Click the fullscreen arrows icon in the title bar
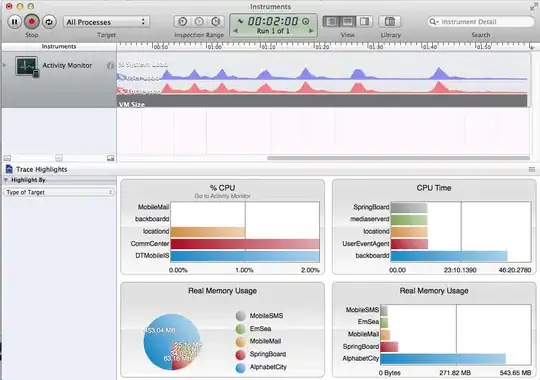The image size is (540, 380). pos(533,7)
